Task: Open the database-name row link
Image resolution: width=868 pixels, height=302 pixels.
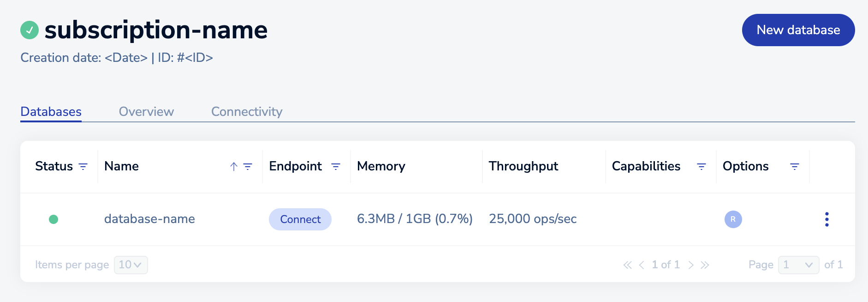Action: (149, 219)
